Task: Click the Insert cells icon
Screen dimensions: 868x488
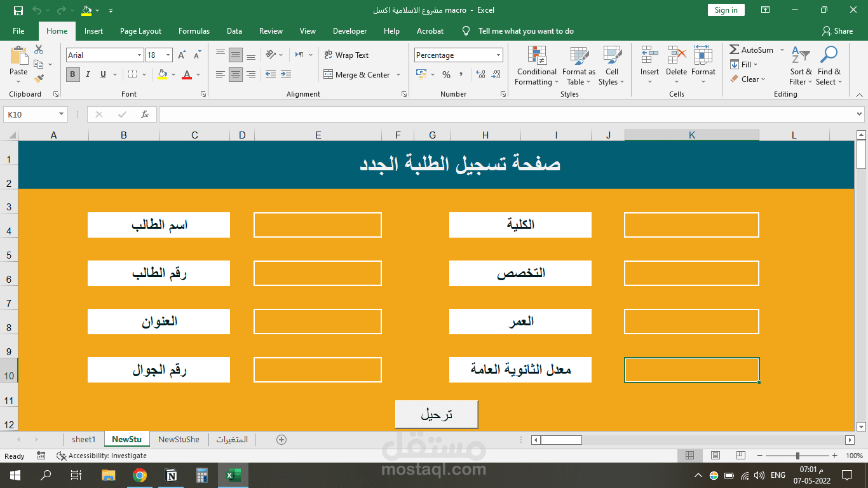Action: point(649,56)
